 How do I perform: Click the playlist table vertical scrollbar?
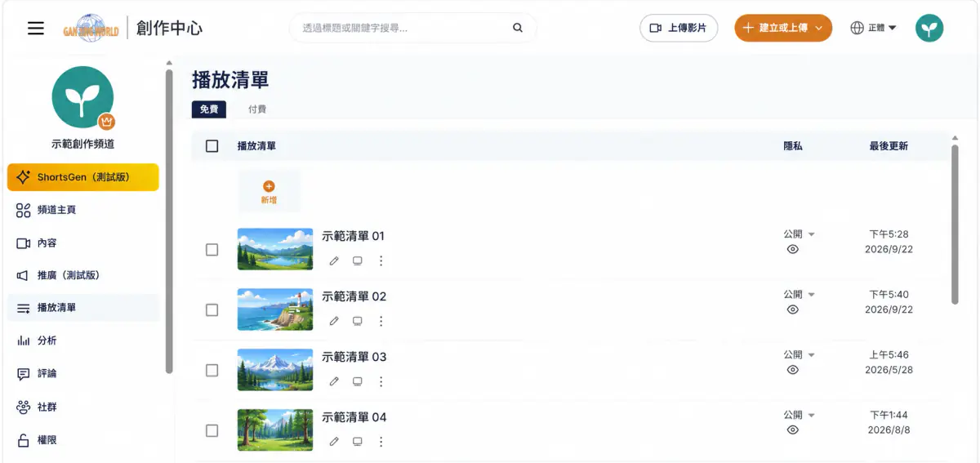pos(955,225)
